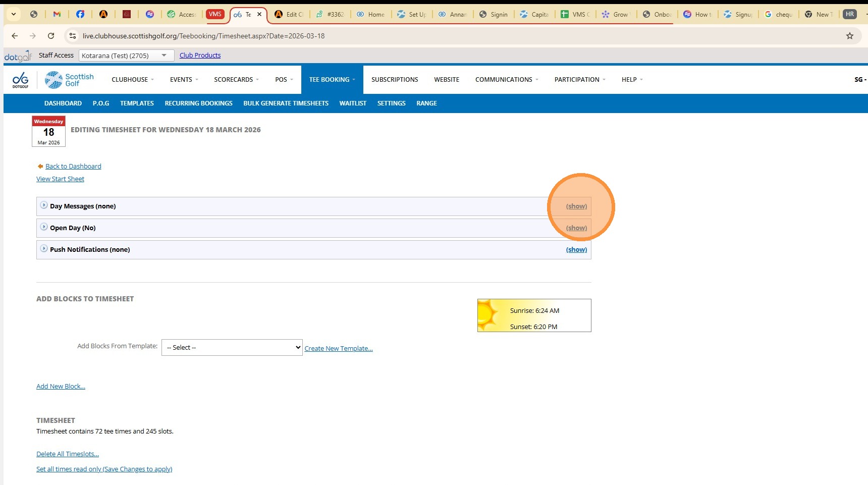Follow the Back to Dashboard link
This screenshot has width=868, height=485.
coord(73,166)
